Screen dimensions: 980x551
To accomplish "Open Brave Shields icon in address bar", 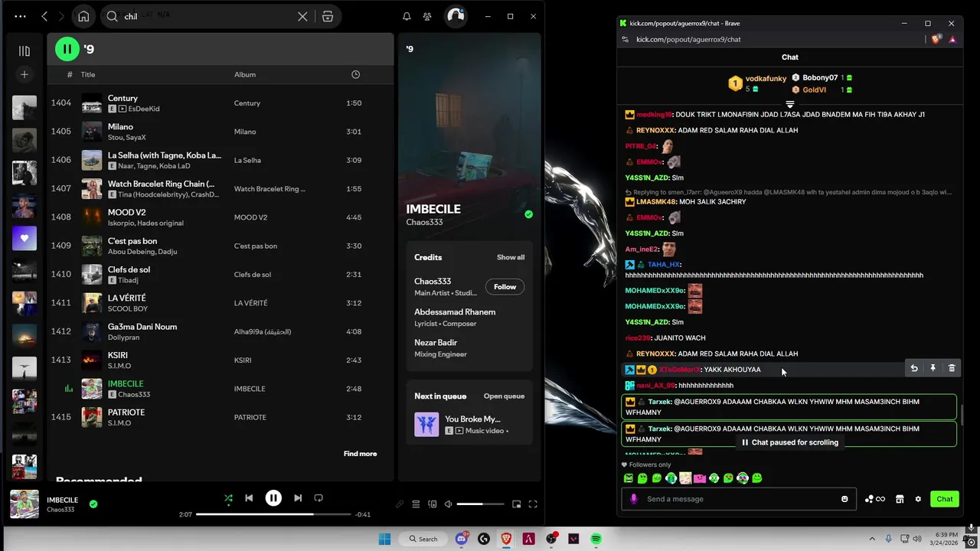I will point(936,39).
